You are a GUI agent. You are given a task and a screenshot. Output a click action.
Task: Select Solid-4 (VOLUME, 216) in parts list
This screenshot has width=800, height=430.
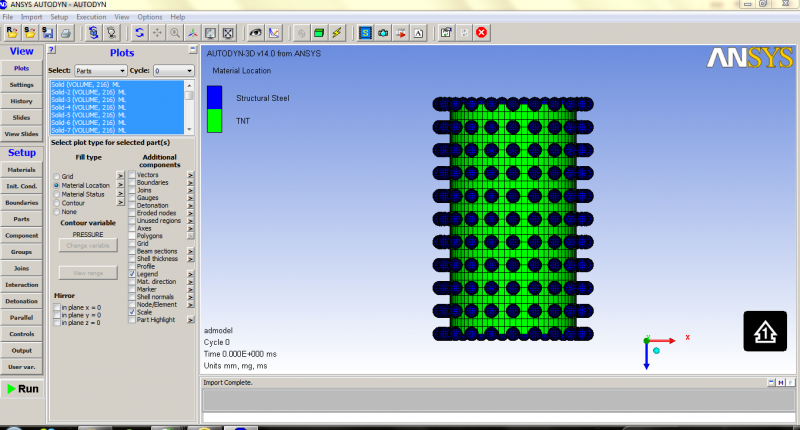[x=116, y=108]
